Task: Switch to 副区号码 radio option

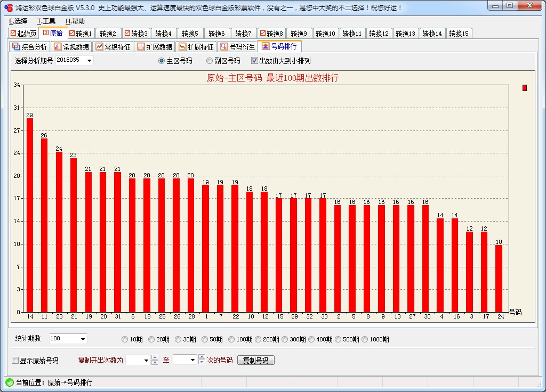Action: click(x=209, y=60)
